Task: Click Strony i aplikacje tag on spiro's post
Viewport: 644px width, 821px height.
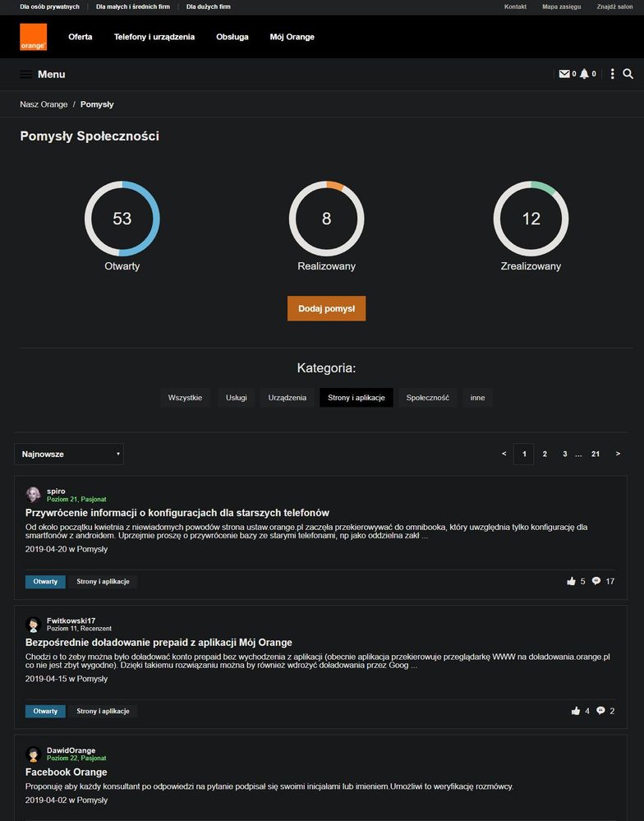Action: tap(103, 582)
